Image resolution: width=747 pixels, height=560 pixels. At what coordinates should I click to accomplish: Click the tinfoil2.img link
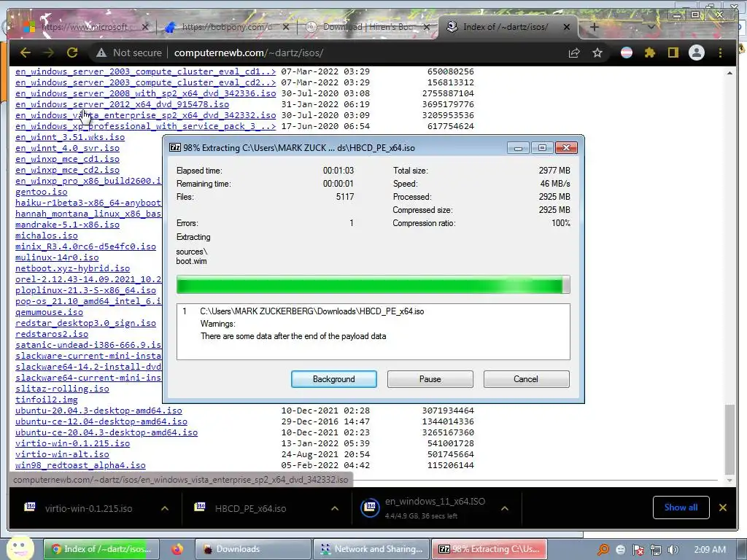pos(46,400)
